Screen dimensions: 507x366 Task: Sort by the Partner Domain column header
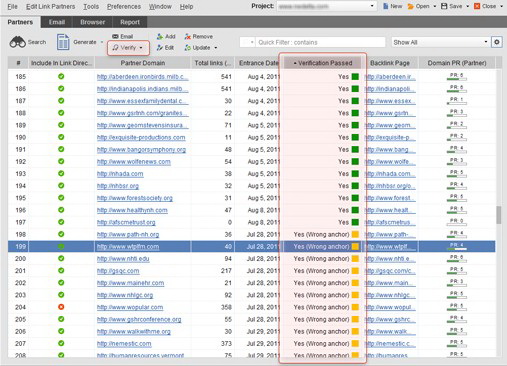[x=143, y=63]
